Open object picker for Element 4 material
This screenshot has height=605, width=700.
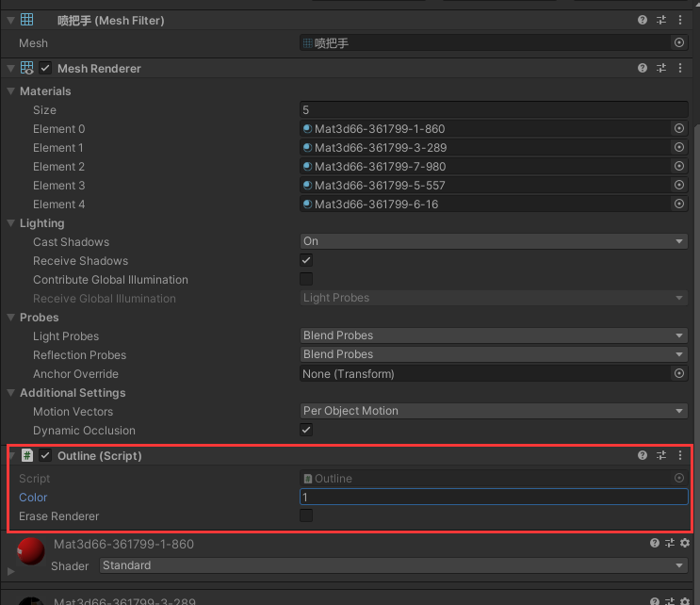679,204
